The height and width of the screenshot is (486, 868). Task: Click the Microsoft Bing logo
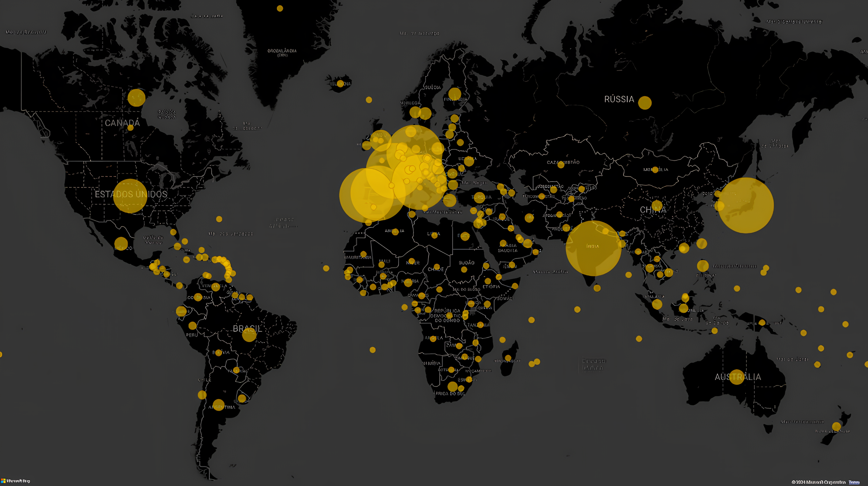click(16, 481)
